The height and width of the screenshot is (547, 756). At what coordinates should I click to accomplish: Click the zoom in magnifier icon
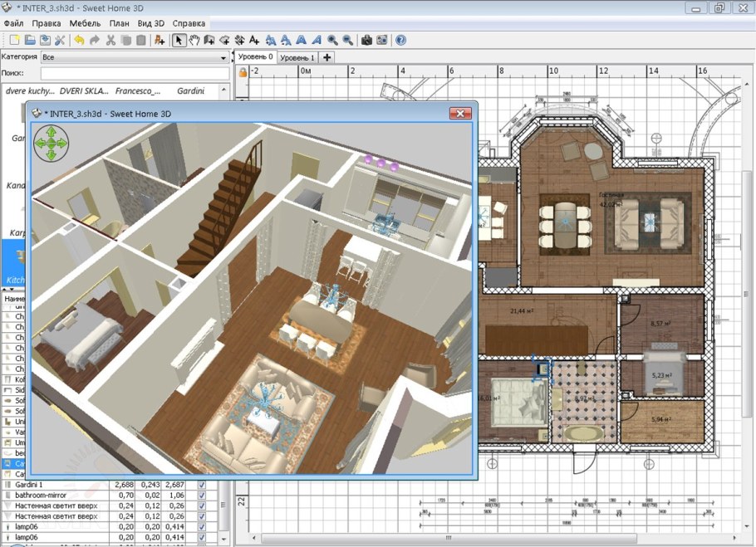(x=331, y=40)
